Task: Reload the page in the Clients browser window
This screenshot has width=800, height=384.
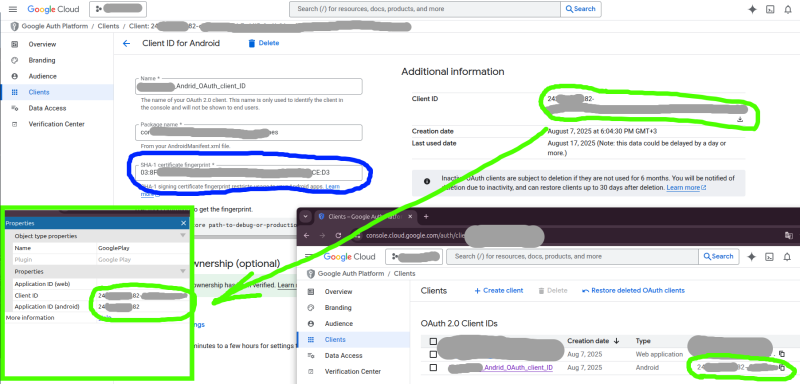Action: coord(338,236)
